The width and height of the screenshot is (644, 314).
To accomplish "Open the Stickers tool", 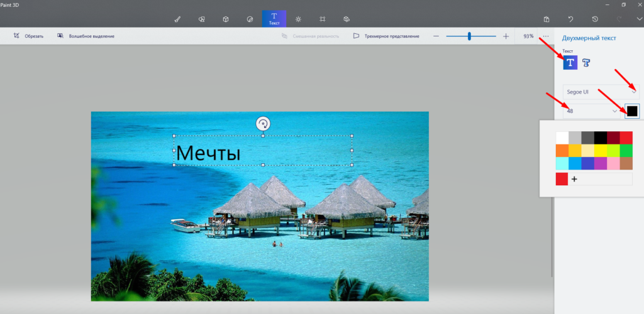I will tap(250, 19).
